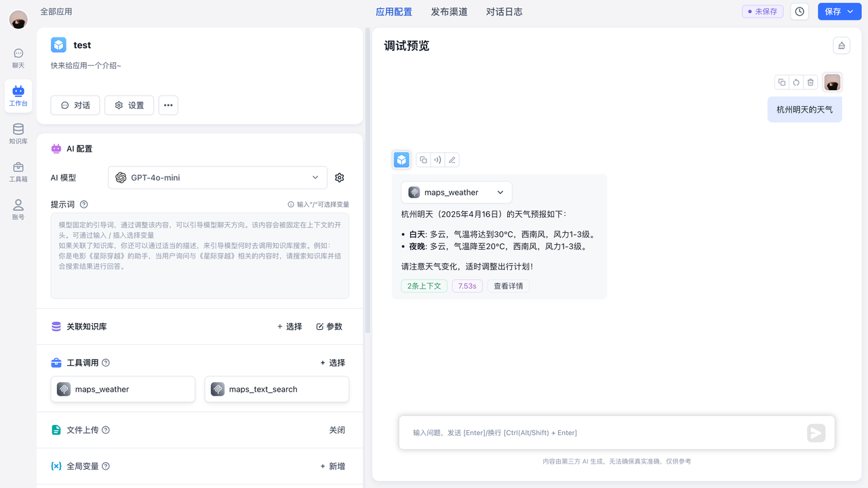Play the AI response with voice icon

(x=437, y=160)
